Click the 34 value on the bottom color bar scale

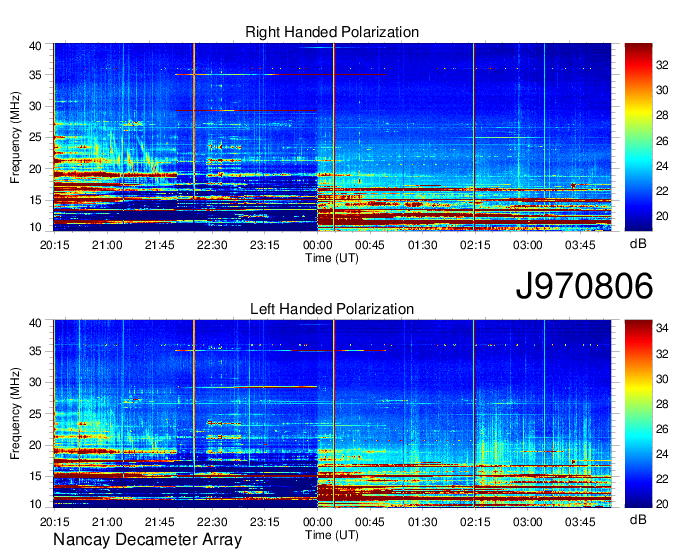coord(662,329)
